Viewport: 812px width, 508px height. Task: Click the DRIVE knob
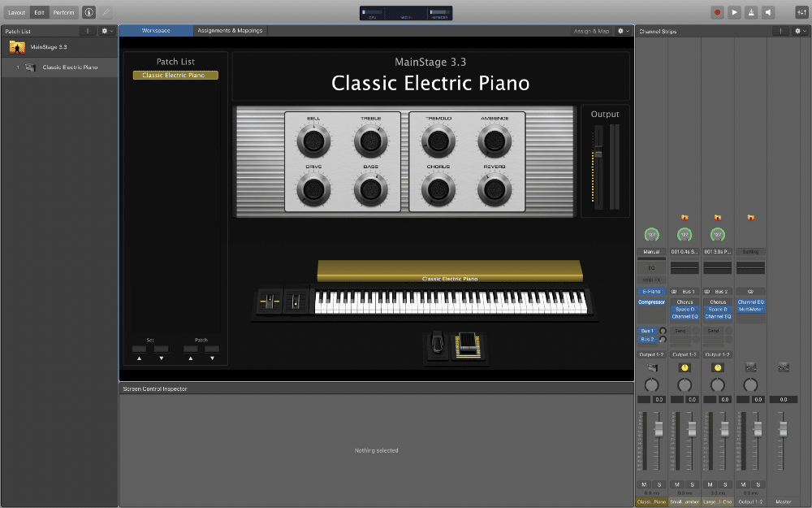[313, 189]
